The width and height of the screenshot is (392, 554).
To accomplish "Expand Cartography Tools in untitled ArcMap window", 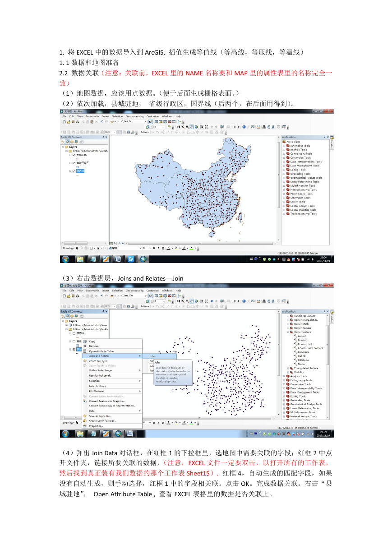I will pos(284,154).
